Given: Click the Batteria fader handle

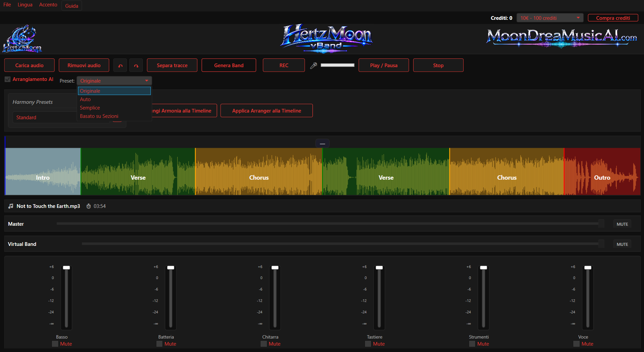Looking at the screenshot, I should point(171,268).
